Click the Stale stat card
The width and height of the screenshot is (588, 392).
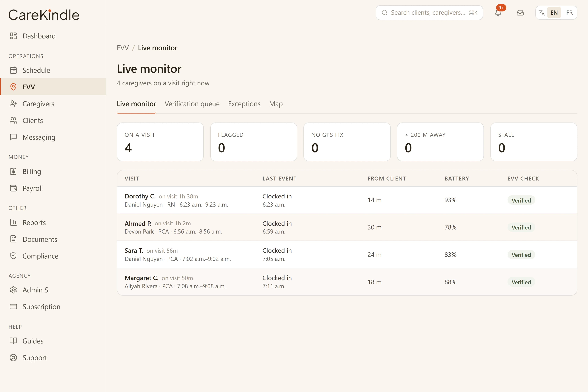534,142
